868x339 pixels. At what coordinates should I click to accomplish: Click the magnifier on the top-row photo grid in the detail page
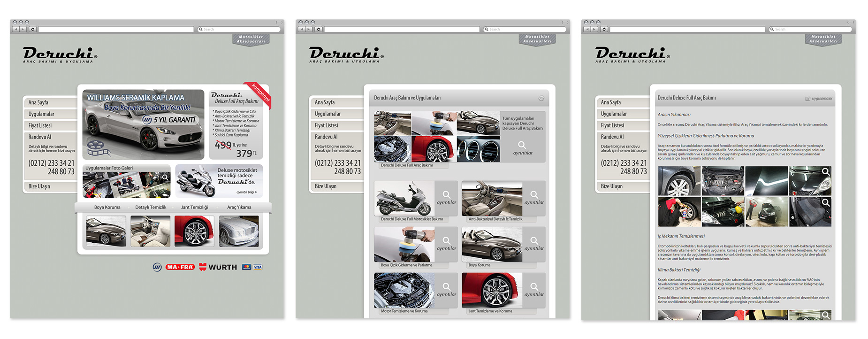826,172
